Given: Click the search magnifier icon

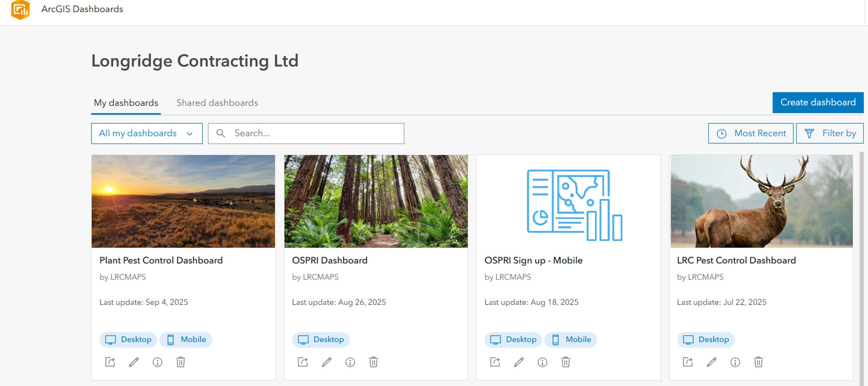Looking at the screenshot, I should pyautogui.click(x=221, y=133).
